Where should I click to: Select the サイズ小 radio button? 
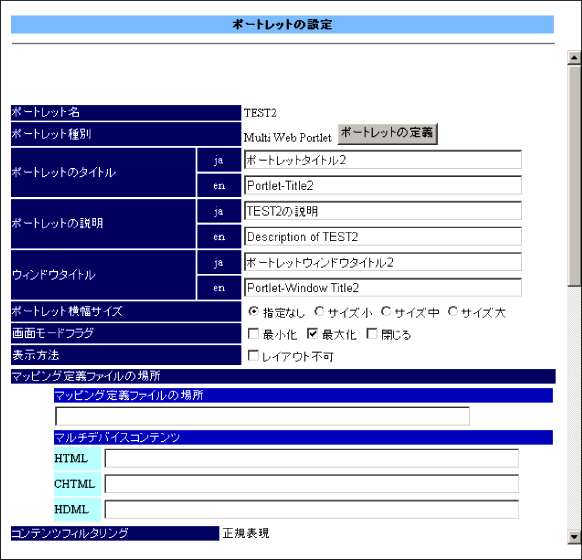click(319, 312)
